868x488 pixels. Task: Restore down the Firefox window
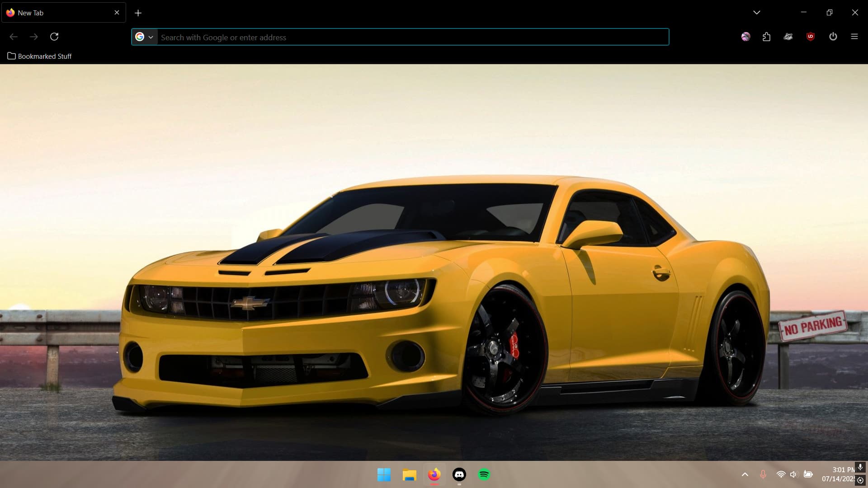click(830, 13)
